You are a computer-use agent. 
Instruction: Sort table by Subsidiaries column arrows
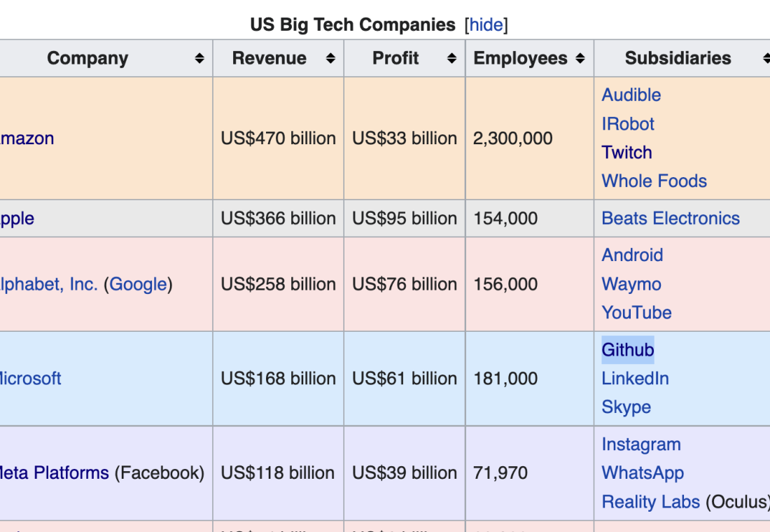coord(766,58)
